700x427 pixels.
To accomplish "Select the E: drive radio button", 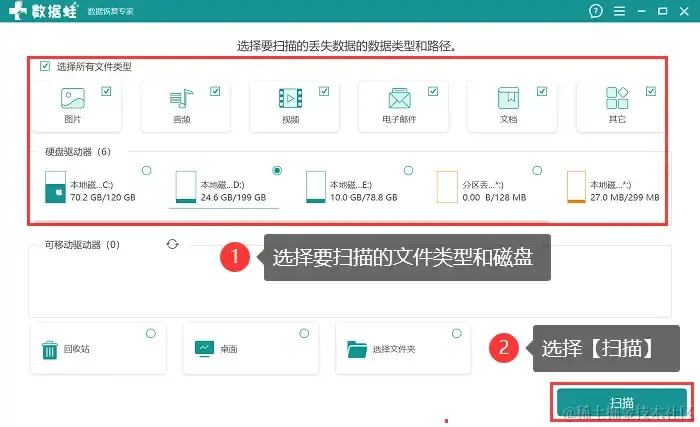I will click(408, 170).
